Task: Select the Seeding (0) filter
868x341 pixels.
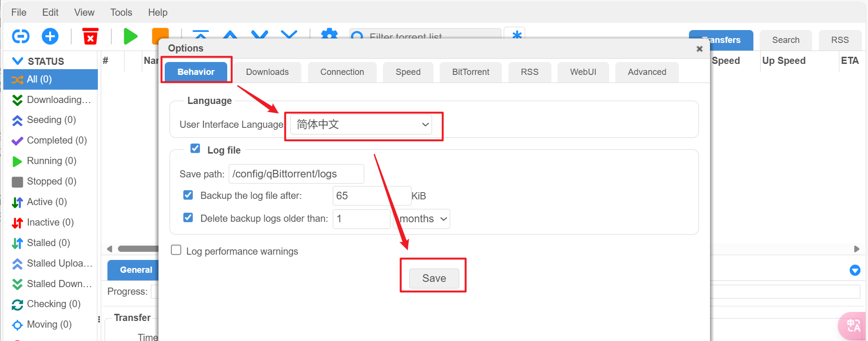Action: tap(51, 120)
